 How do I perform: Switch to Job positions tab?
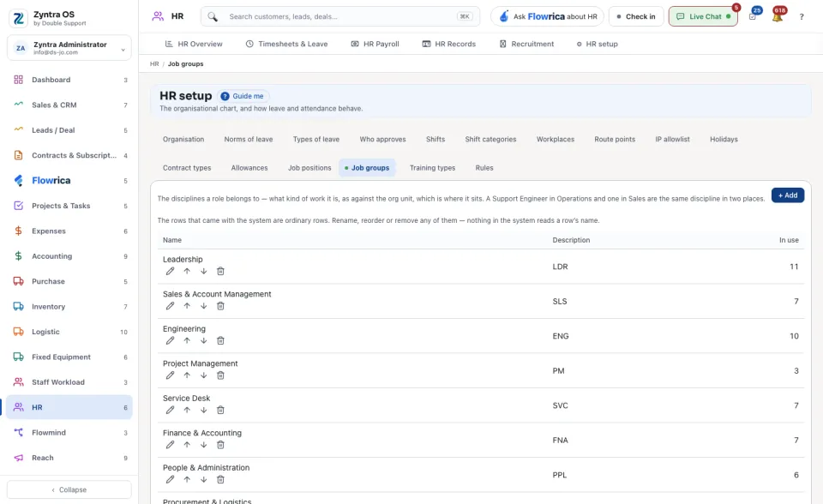click(x=309, y=168)
